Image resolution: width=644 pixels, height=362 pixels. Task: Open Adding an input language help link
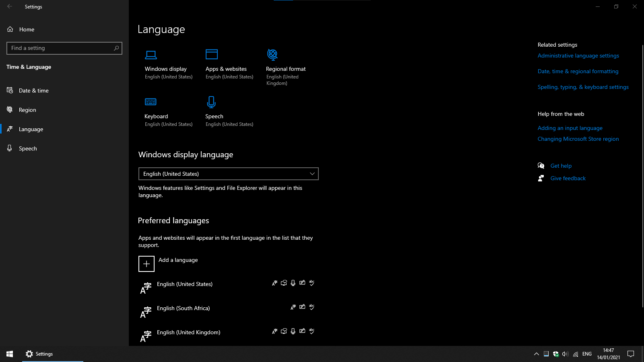570,128
